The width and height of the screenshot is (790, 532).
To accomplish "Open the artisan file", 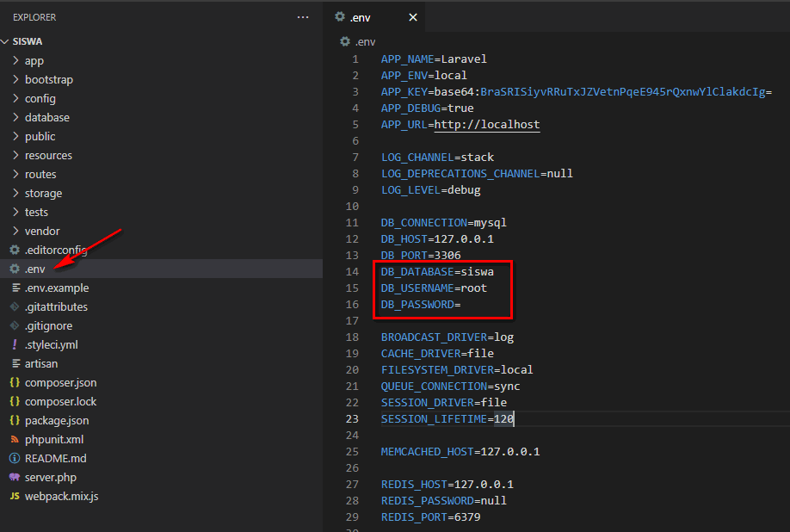I will (41, 364).
